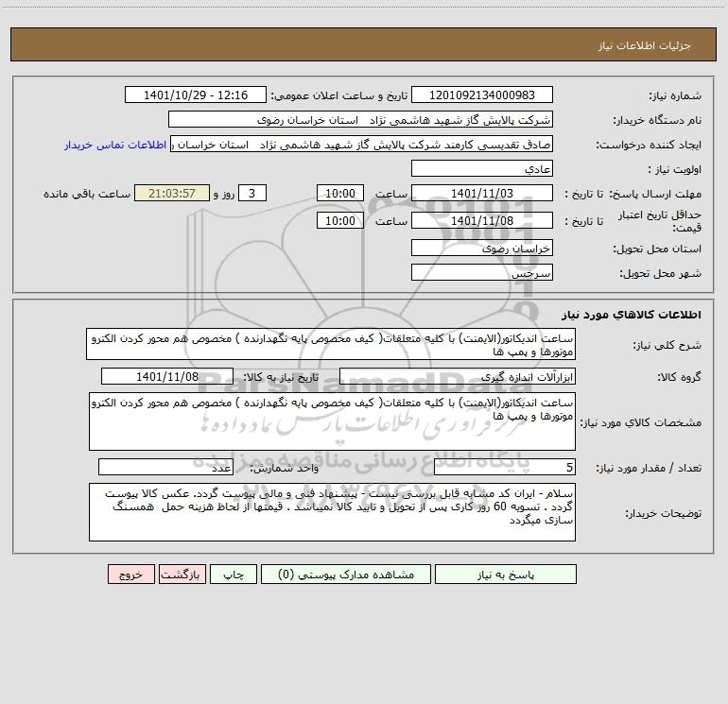Viewport: 728px width, 704px height.
Task: Click the اطلاعات کالاهای مورد نیاز section heading
Action: 632,315
